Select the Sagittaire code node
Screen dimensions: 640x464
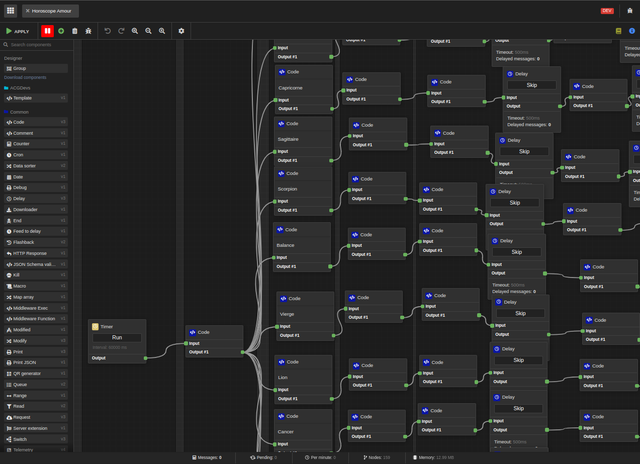(x=303, y=141)
